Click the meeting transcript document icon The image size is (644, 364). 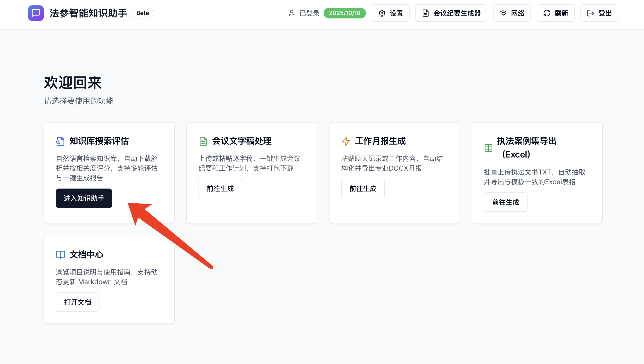tap(203, 141)
